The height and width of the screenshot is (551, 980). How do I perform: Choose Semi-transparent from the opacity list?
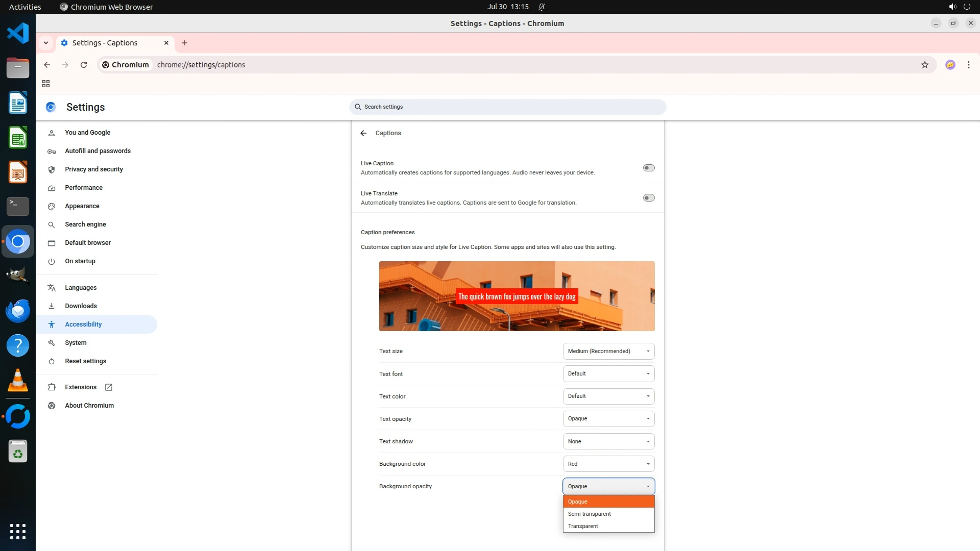point(590,514)
